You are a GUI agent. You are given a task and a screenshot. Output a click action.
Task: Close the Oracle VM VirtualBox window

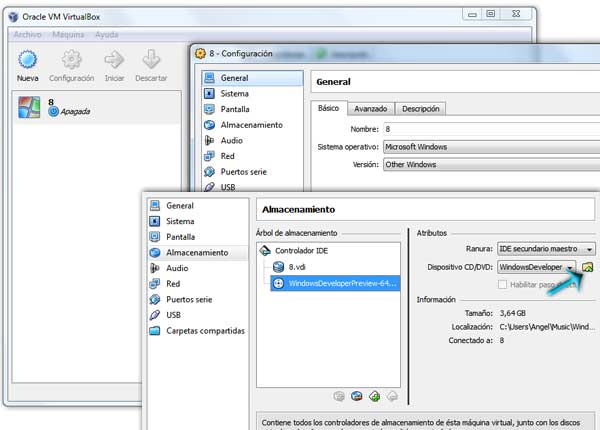point(516,14)
